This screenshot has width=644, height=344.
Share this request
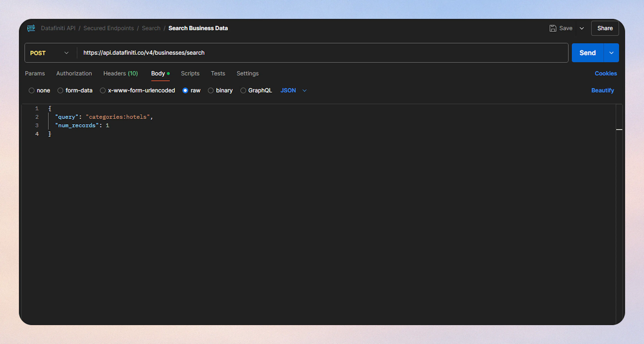pyautogui.click(x=605, y=28)
